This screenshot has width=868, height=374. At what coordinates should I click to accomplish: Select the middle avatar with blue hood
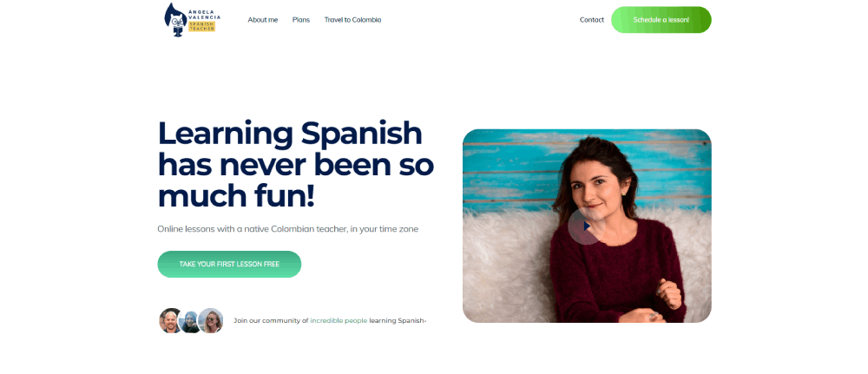coord(190,322)
